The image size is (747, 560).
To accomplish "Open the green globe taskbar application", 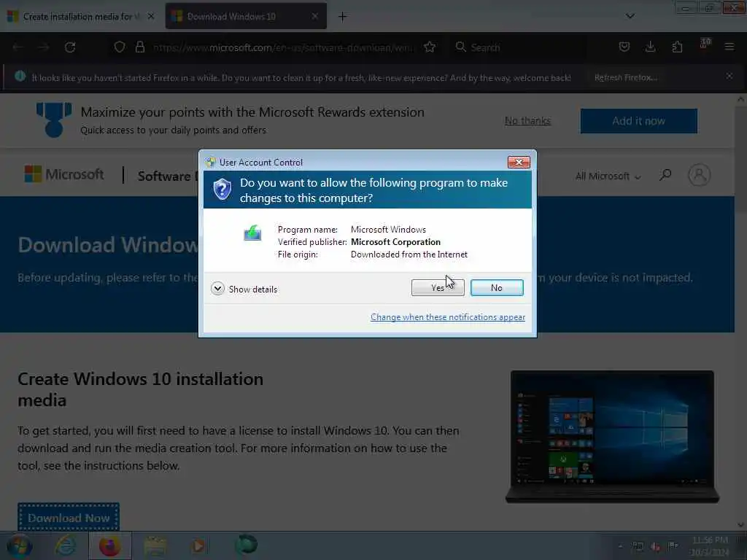I will 247,545.
